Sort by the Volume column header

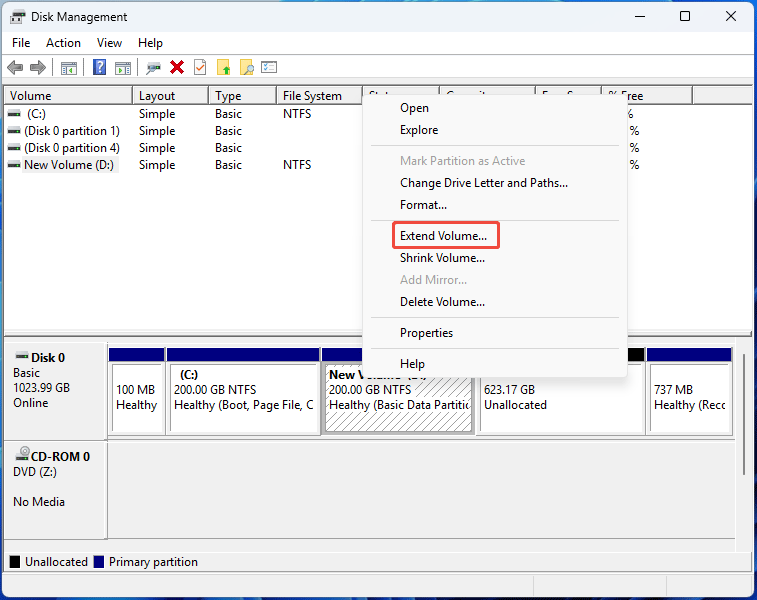point(68,96)
